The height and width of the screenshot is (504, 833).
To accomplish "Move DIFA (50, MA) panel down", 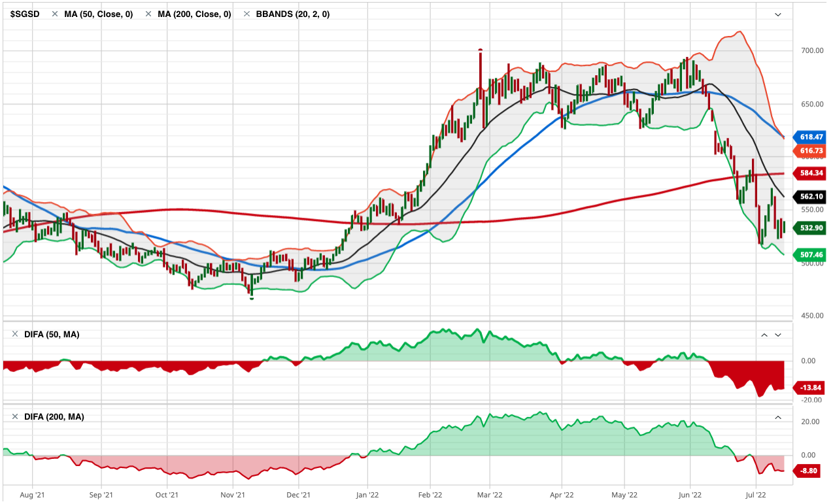I will (778, 335).
